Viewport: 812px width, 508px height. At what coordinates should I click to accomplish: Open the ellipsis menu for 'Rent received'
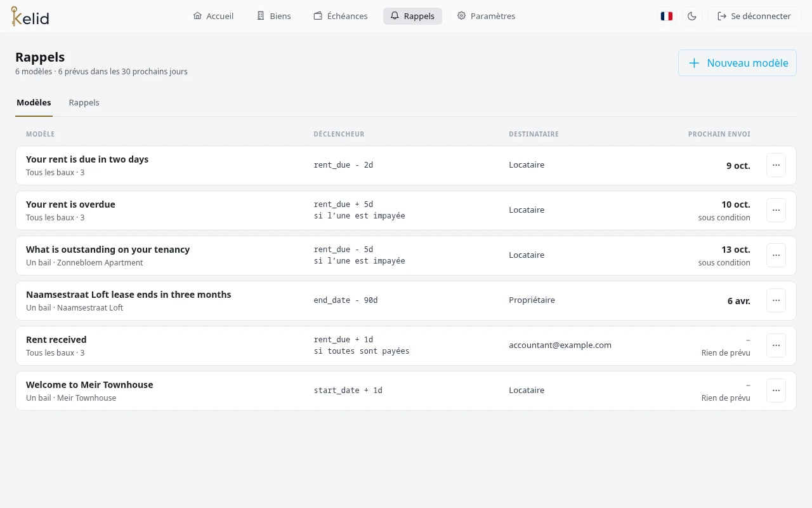point(776,345)
